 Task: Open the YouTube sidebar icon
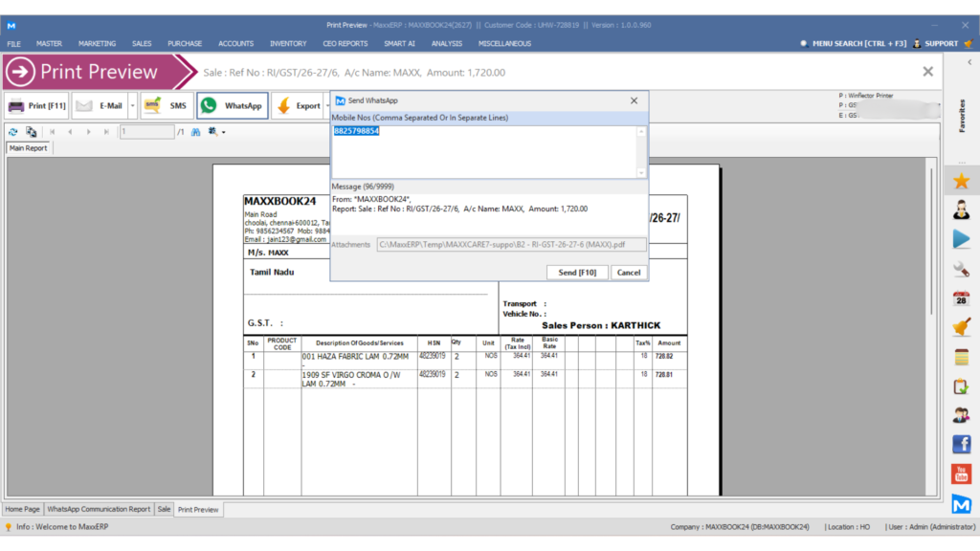[x=961, y=474]
